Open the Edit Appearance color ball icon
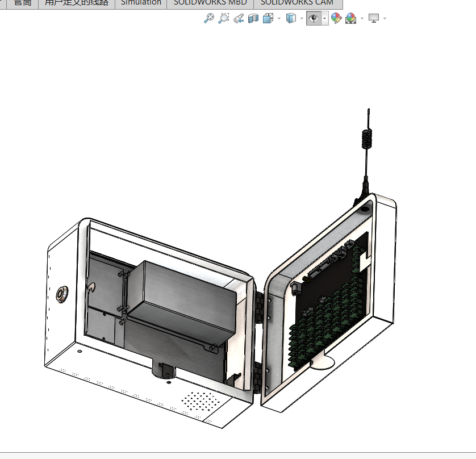 336,18
